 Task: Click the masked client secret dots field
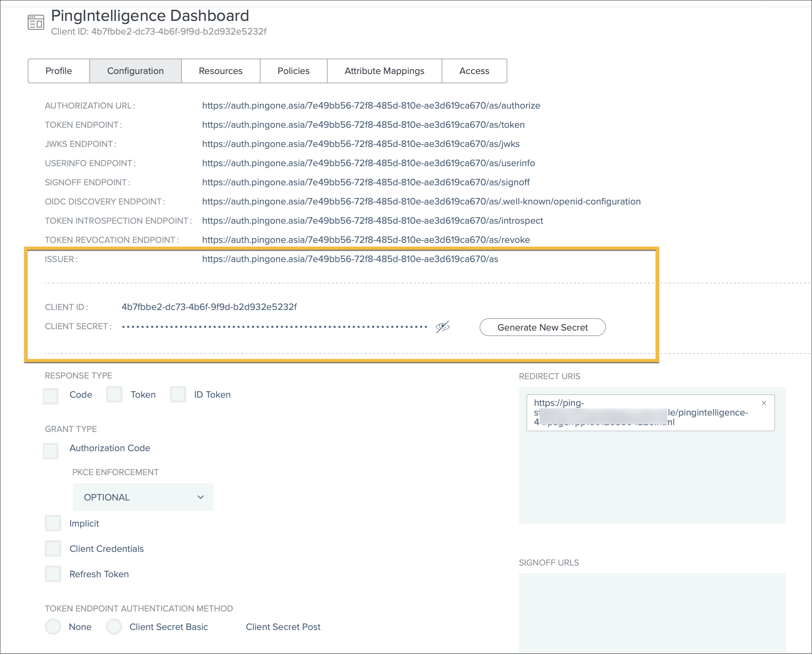click(x=275, y=327)
